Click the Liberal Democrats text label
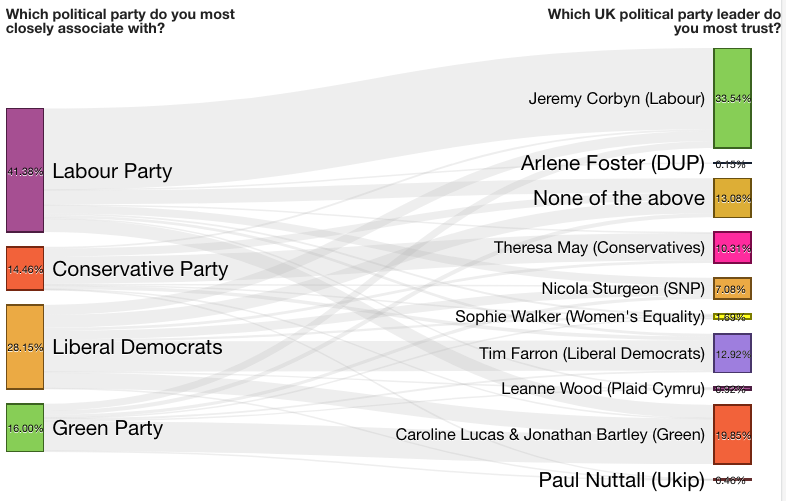This screenshot has height=501, width=786. pos(137,347)
